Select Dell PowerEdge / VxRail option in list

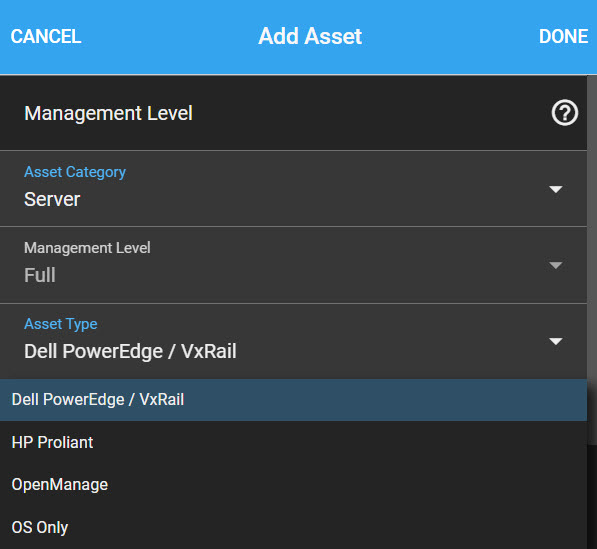tap(293, 400)
